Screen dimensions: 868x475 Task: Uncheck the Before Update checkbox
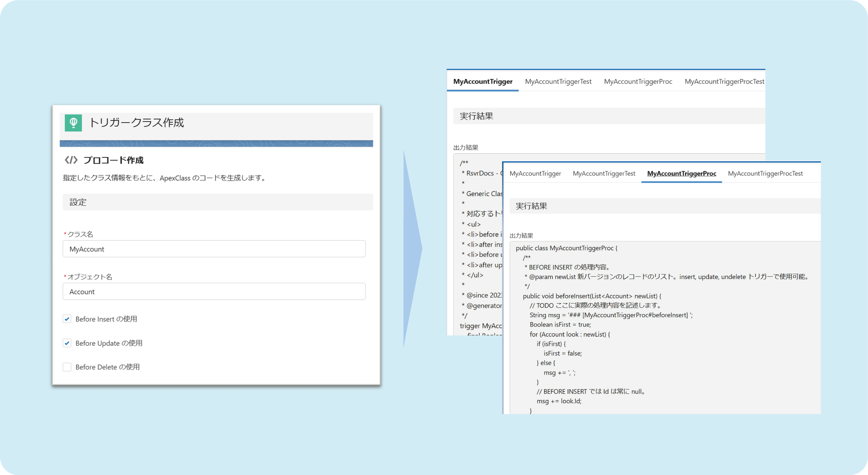tap(67, 343)
